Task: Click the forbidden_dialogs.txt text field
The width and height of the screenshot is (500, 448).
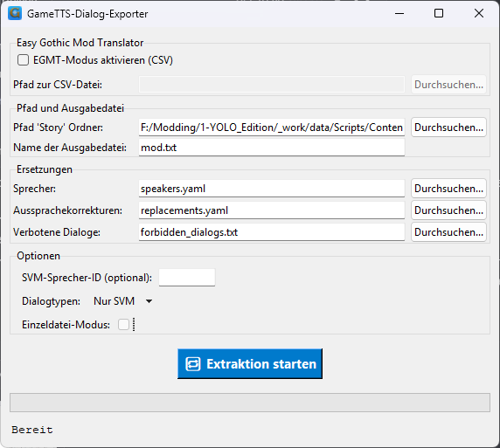Action: pyautogui.click(x=272, y=232)
